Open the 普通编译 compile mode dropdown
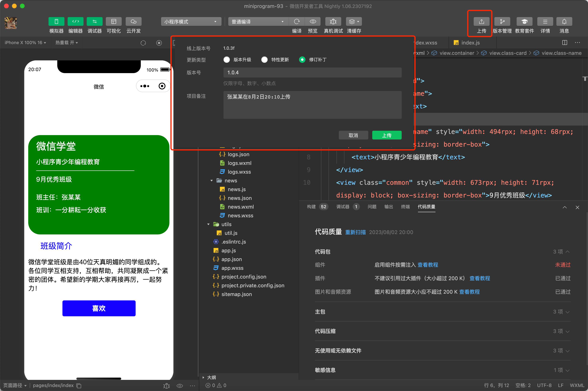This screenshot has width=588, height=391. 258,21
